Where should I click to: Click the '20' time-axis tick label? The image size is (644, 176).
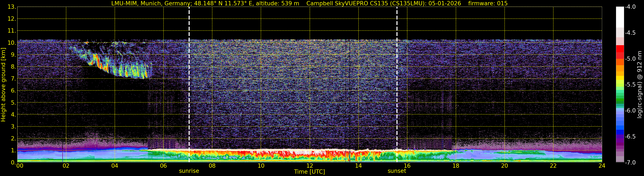[x=505, y=166]
